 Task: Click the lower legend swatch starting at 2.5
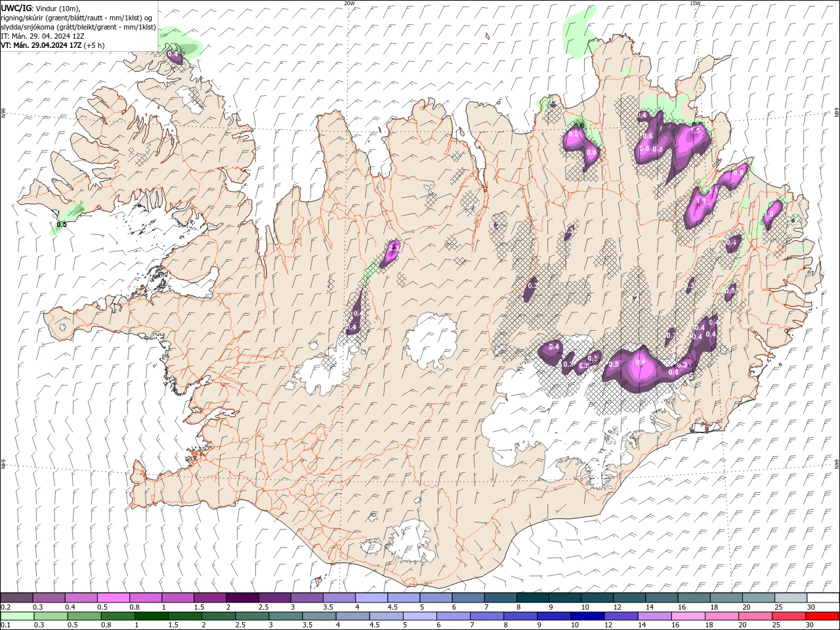point(252,616)
